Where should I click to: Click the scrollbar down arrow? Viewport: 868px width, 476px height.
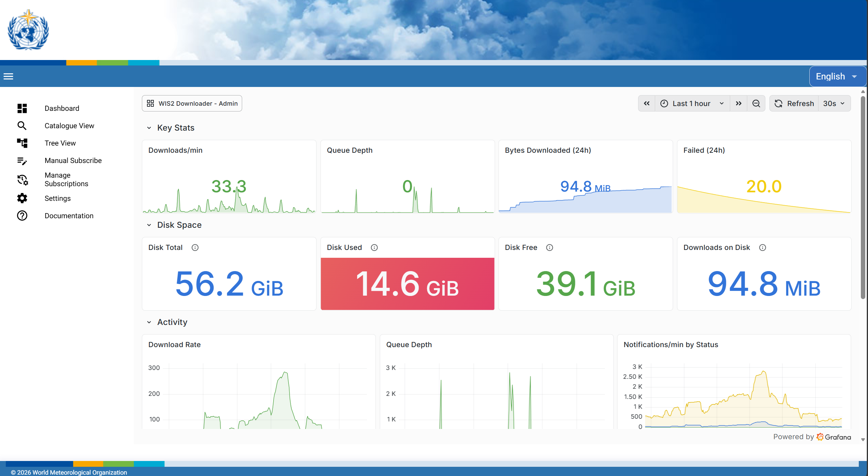[863, 440]
